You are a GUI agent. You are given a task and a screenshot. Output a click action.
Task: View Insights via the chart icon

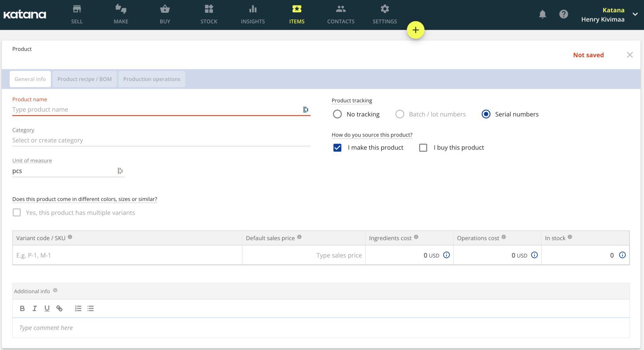[x=253, y=9]
